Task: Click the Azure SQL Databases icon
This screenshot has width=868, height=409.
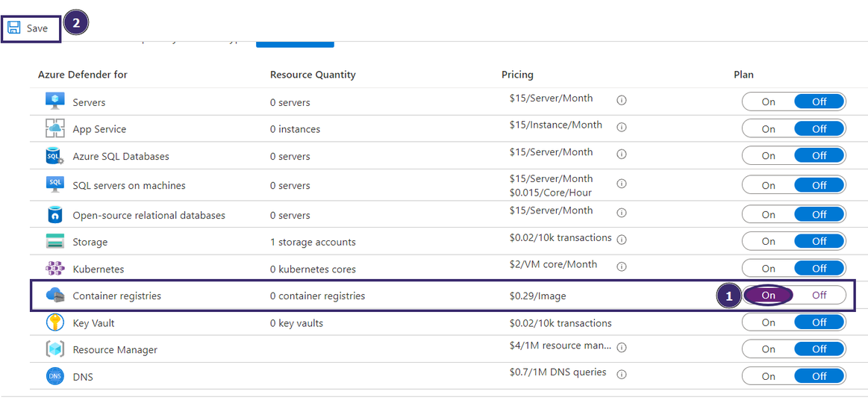Action: [x=55, y=156]
